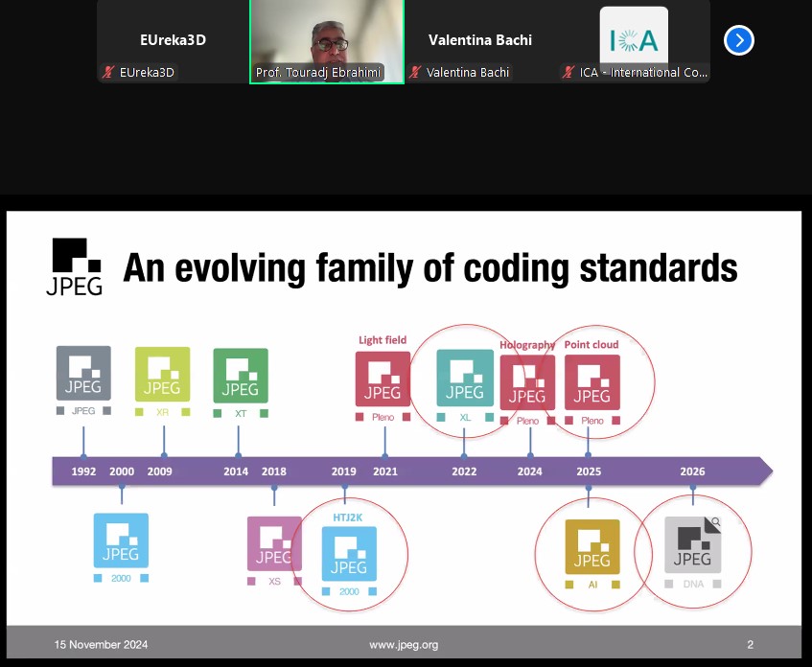Click the 'HTJ2K' label text

347,517
